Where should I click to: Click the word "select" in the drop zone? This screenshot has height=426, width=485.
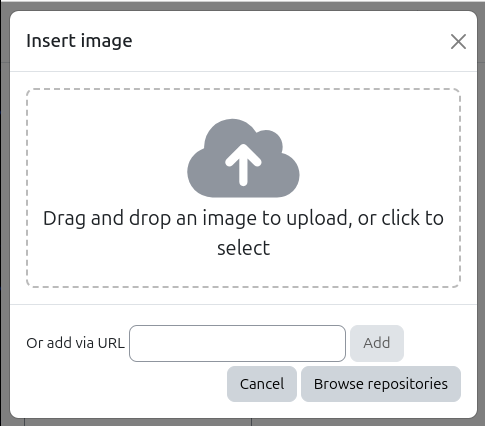[244, 248]
